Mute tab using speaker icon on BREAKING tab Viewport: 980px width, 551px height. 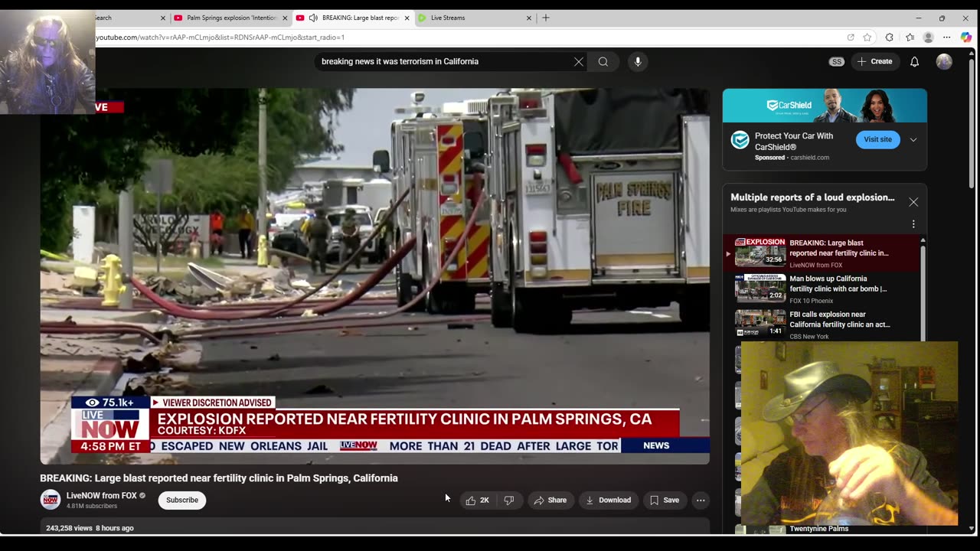pyautogui.click(x=313, y=18)
